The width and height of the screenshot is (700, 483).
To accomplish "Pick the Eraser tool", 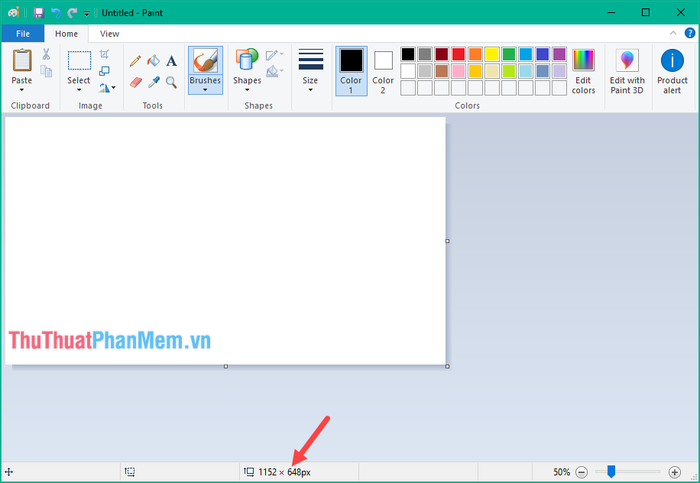I will (x=136, y=82).
